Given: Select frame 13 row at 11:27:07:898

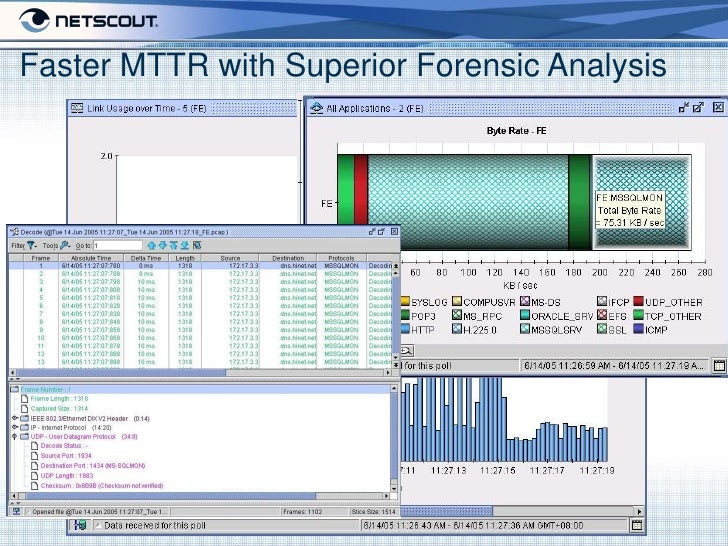Looking at the screenshot, I should point(201,362).
